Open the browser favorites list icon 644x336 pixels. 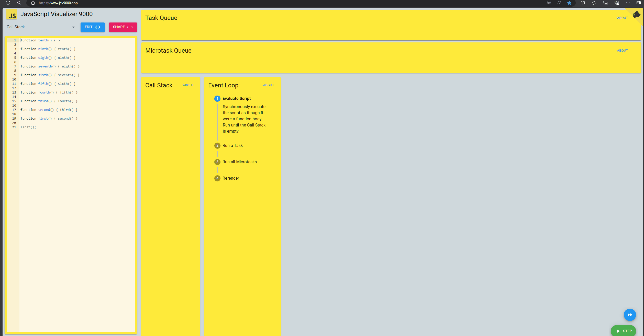tap(594, 3)
